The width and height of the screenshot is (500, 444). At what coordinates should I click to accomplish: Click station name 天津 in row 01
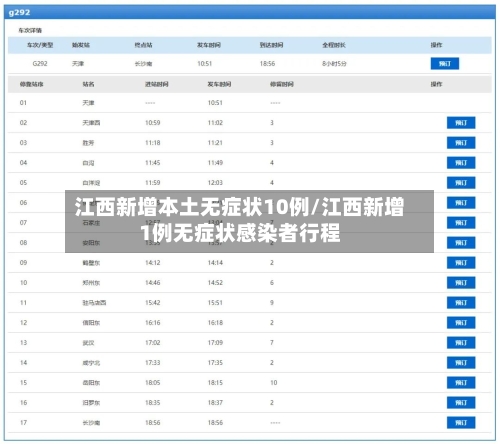[88, 103]
